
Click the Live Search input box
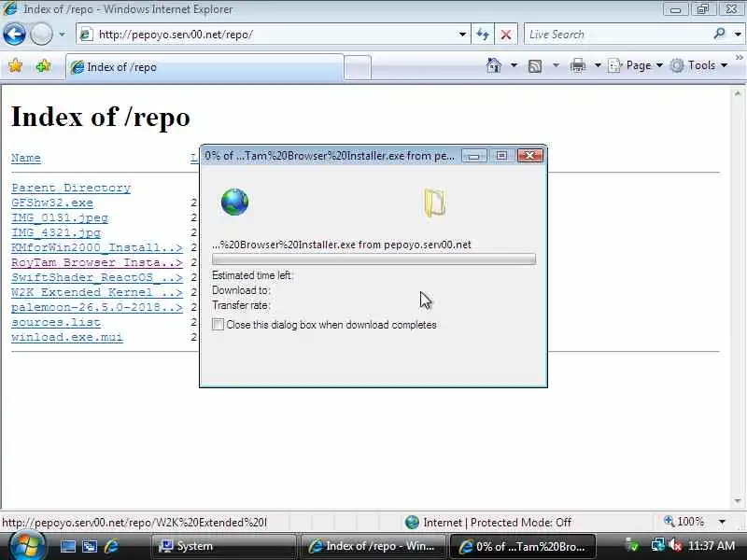[x=616, y=35]
